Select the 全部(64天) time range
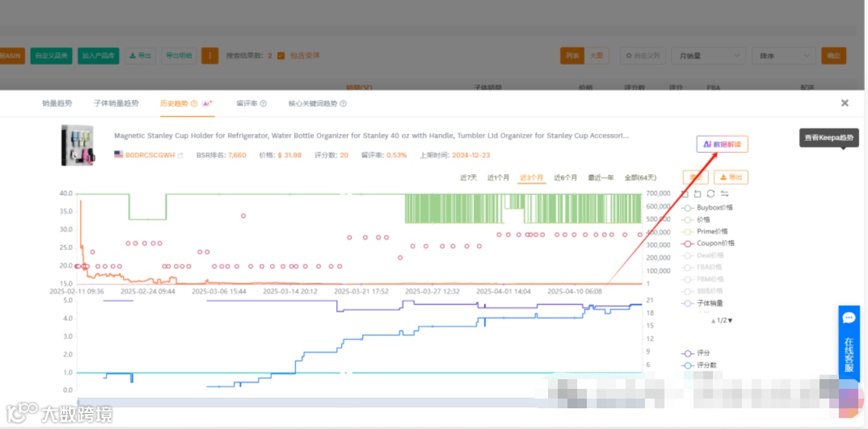The image size is (868, 429). tap(640, 178)
